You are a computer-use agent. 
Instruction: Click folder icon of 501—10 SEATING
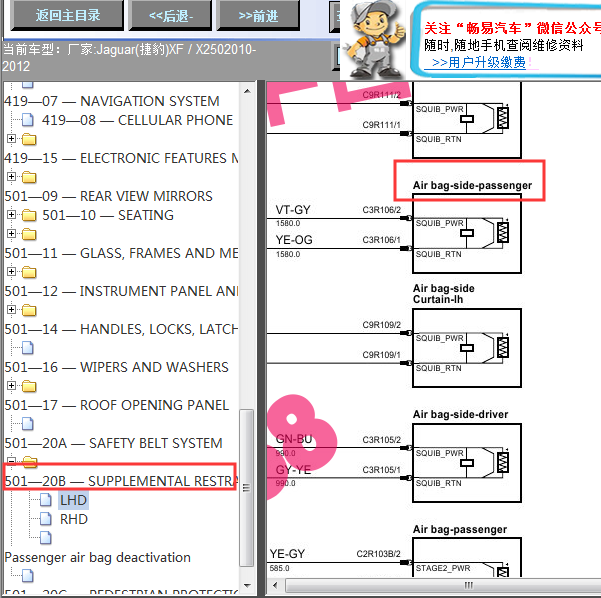(29, 215)
